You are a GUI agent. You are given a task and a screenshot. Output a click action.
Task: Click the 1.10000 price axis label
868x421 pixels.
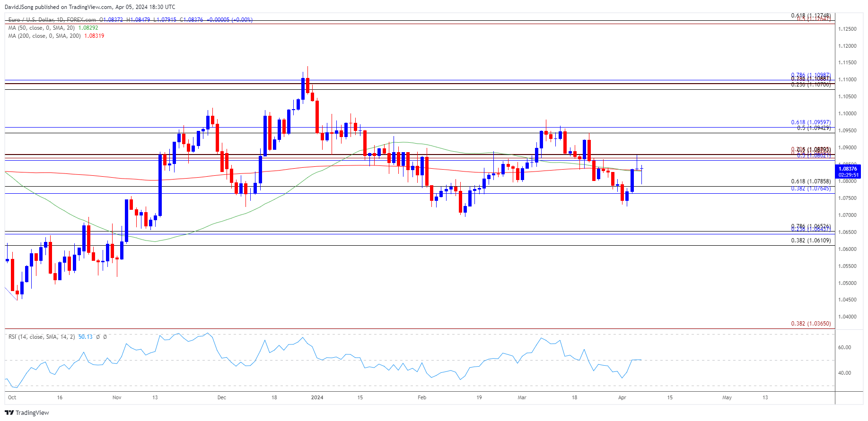(x=847, y=114)
